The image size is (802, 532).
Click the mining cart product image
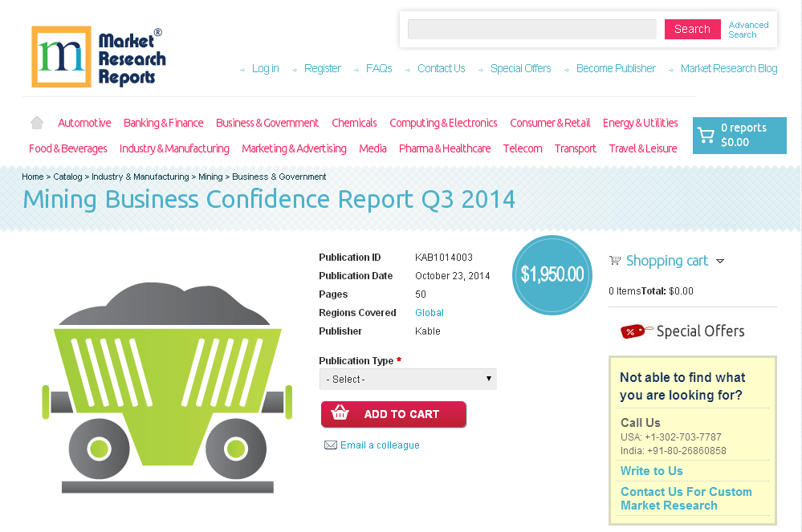(166, 377)
